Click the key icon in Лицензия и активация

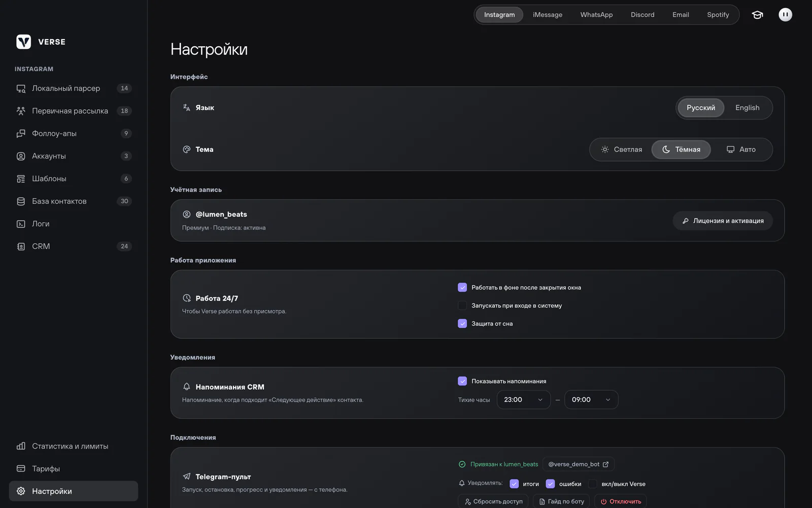point(685,221)
